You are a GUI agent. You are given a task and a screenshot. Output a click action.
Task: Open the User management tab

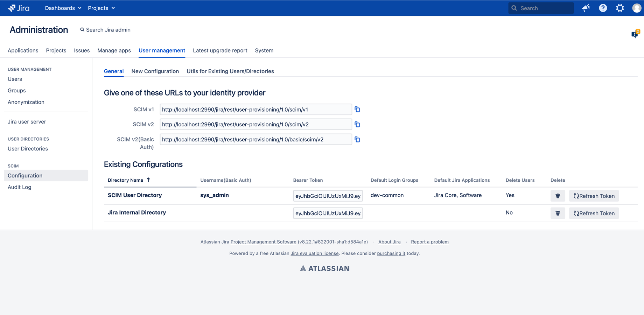[x=162, y=50]
